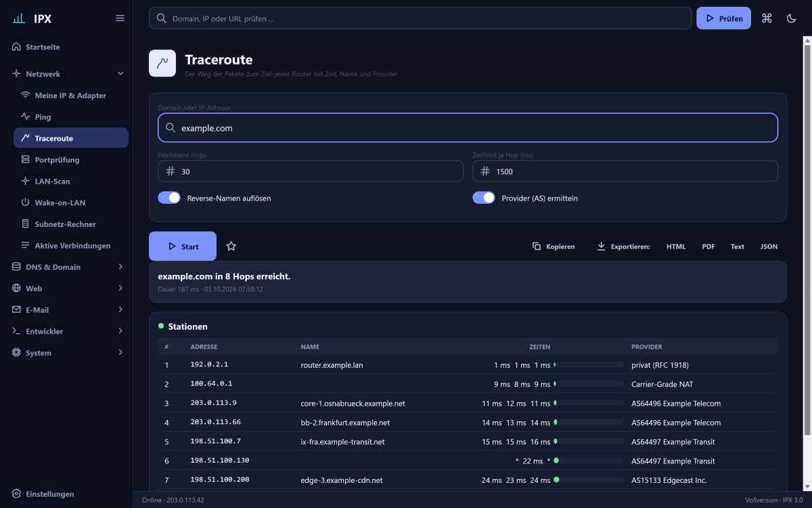This screenshot has height=508, width=812.
Task: Click the example.com domain input field
Action: click(468, 127)
